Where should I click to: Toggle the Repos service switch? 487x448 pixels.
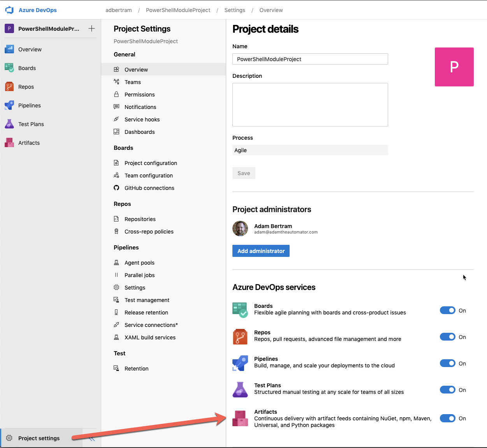point(448,337)
